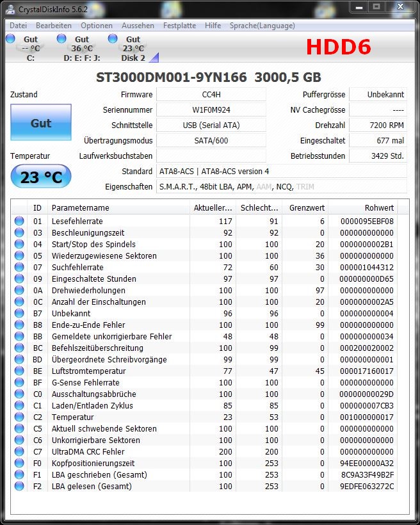Click status orb of Suchfehlerrate row
This screenshot has width=420, height=525.
pos(19,267)
